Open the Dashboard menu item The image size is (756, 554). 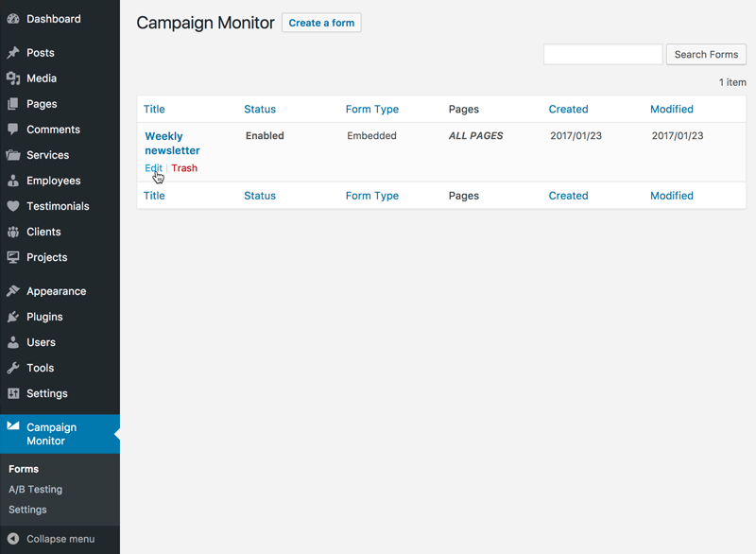(x=54, y=19)
